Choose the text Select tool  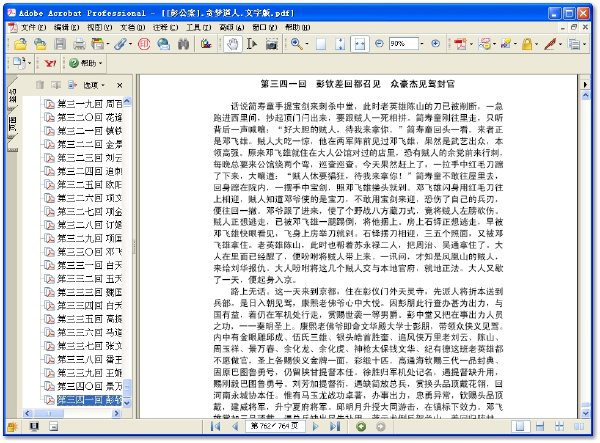(x=251, y=44)
